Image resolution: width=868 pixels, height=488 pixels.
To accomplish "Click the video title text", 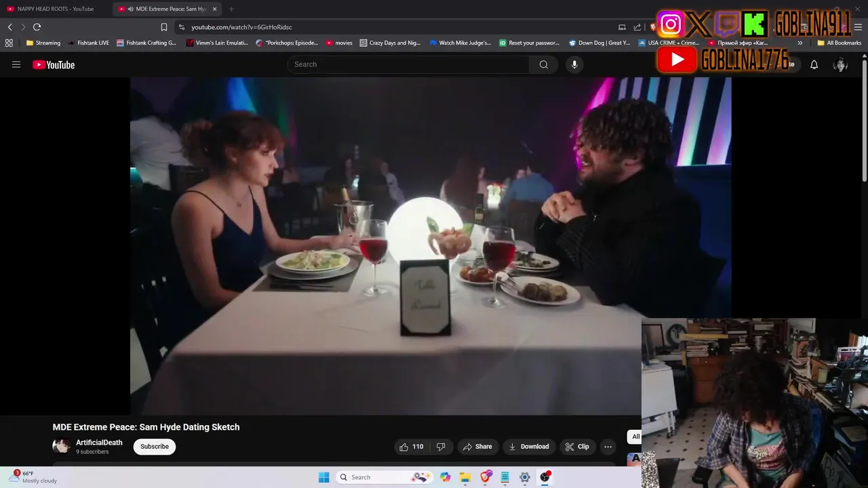I will [146, 427].
